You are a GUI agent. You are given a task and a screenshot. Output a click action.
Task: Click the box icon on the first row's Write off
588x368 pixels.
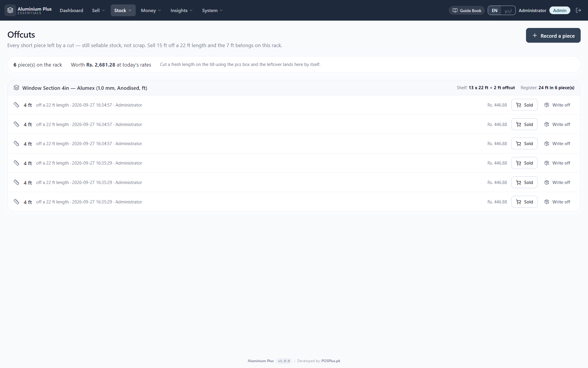click(x=547, y=105)
